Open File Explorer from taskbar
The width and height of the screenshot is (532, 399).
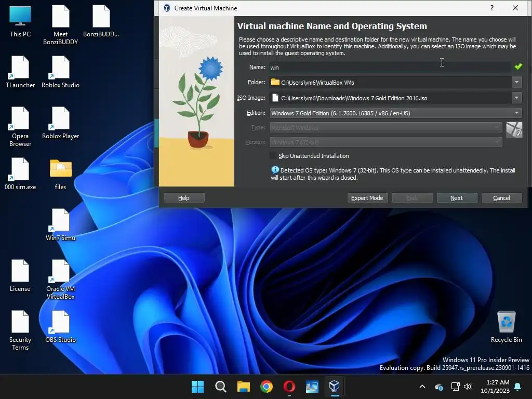click(x=243, y=387)
